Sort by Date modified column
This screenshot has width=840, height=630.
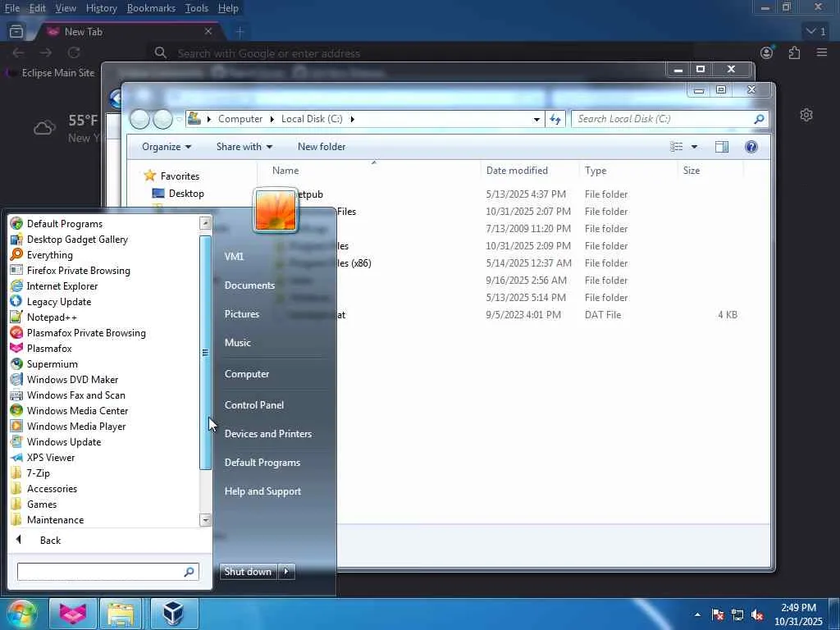coord(517,171)
